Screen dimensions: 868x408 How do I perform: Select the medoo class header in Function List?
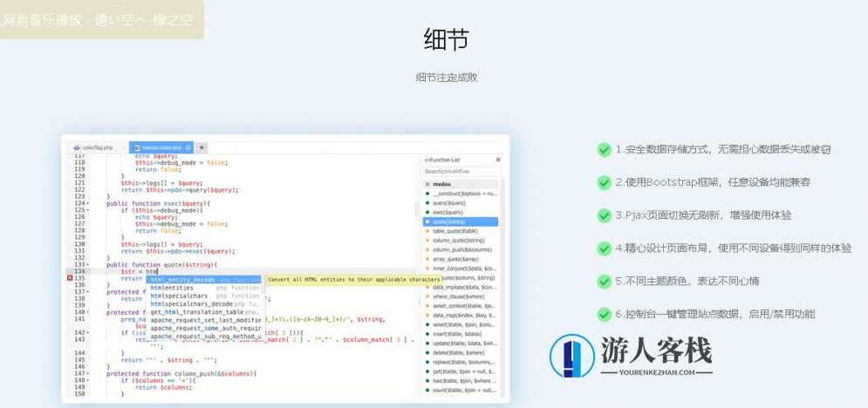coord(461,184)
